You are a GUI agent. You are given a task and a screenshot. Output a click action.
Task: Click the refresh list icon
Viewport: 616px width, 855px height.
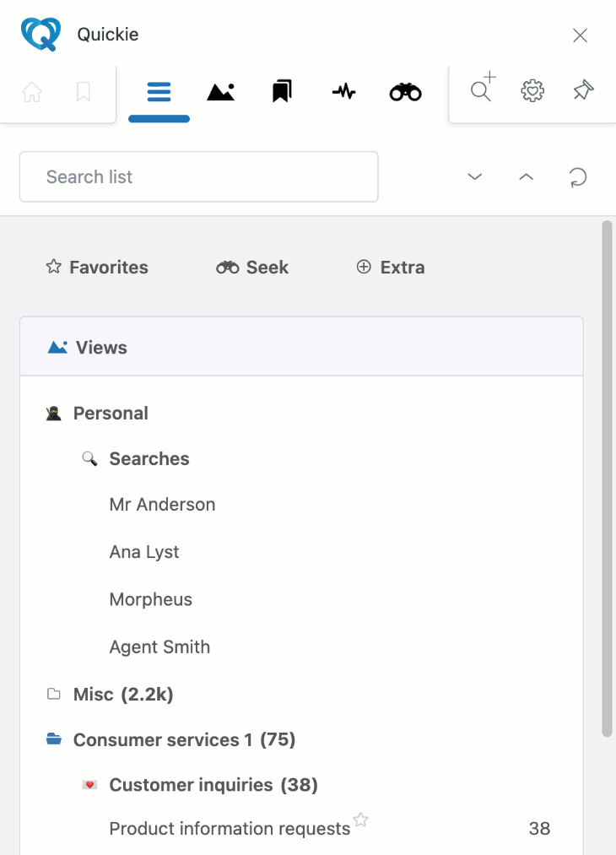tap(577, 177)
